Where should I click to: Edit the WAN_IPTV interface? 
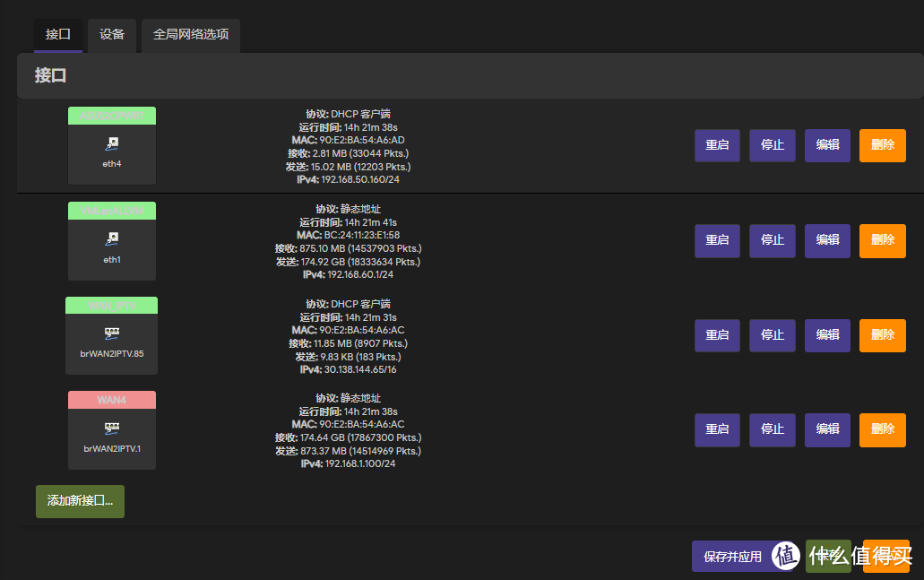click(x=827, y=335)
